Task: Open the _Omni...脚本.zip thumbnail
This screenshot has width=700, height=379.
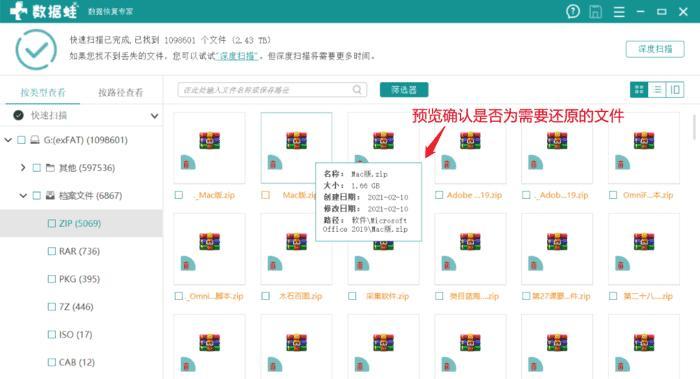Action: coord(209,249)
